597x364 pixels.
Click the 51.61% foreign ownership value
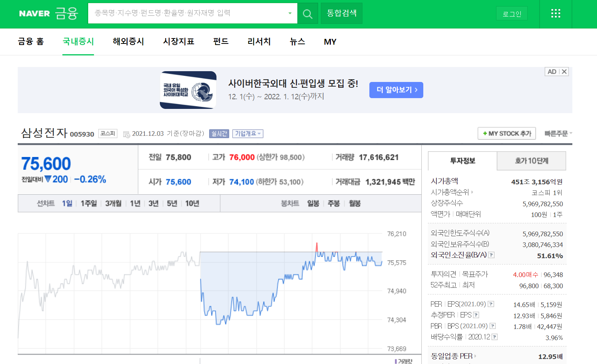[550, 256]
